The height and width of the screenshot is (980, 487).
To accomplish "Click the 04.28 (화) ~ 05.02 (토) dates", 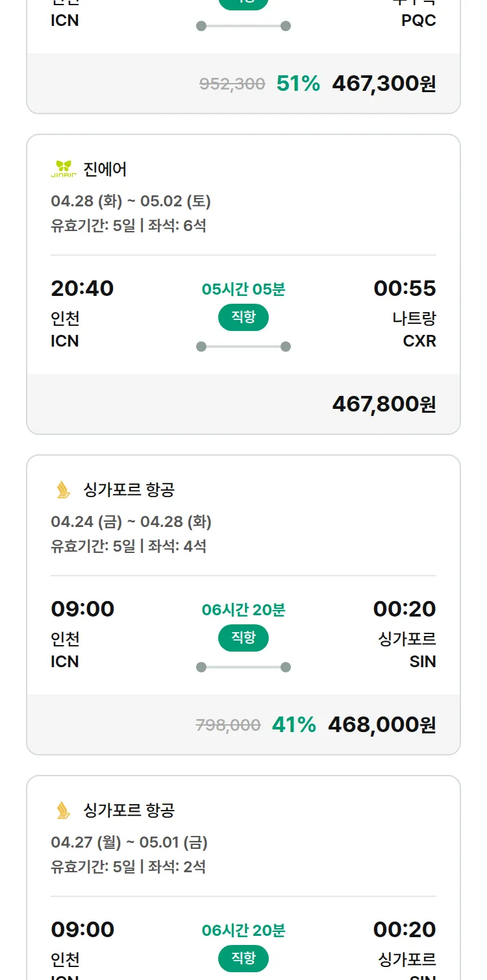I will click(131, 201).
